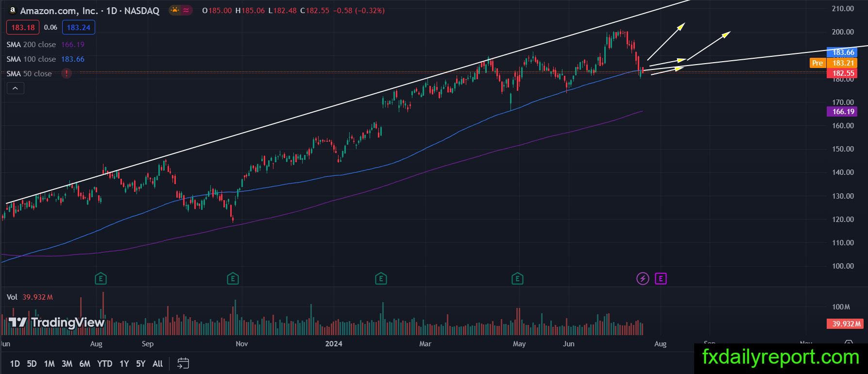Click the −0.58 (−0.32%) change value

click(359, 10)
